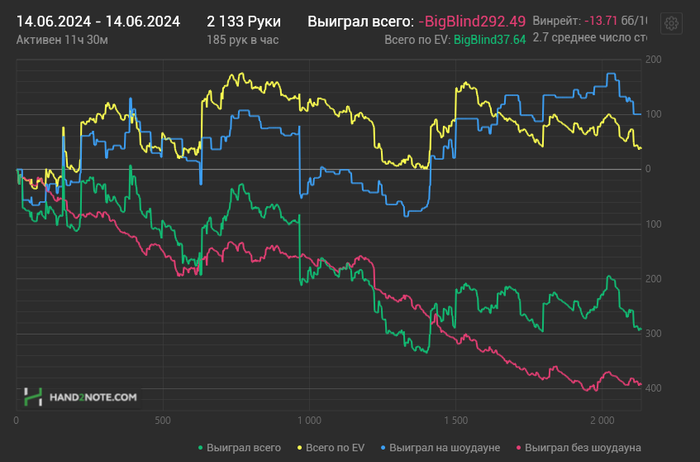Viewport: 700px width, 462px height.
Task: Click the y-axis label '300'
Action: (653, 333)
